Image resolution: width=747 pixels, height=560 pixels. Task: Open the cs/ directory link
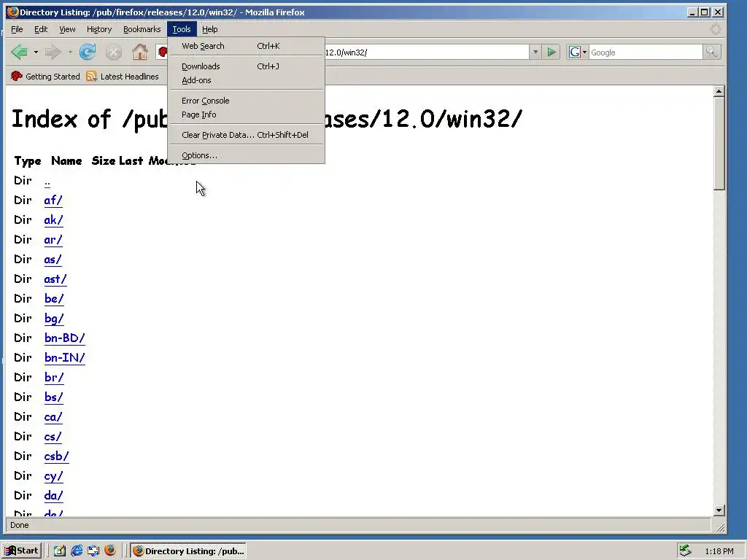click(53, 437)
